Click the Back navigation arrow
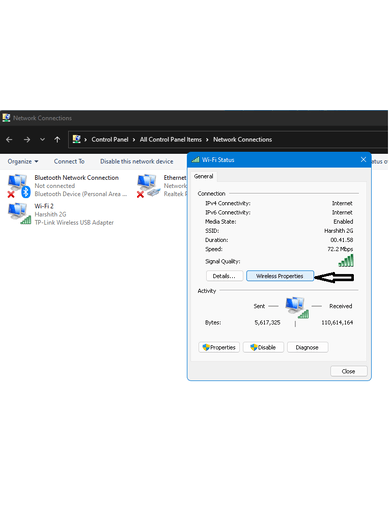This screenshot has height=518, width=390. point(9,140)
